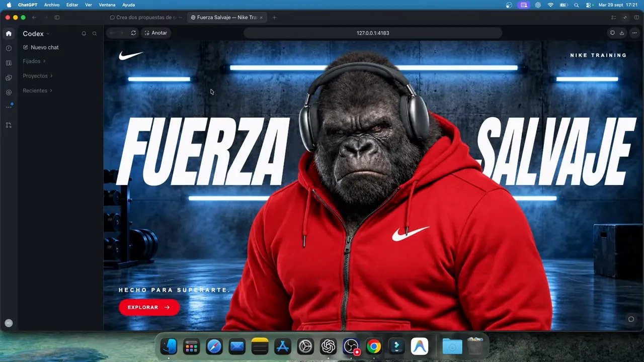Open the library books icon in left rail

point(9,63)
